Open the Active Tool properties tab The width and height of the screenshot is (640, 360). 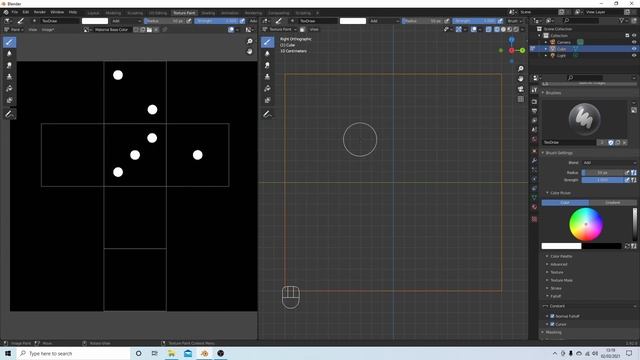point(534,90)
